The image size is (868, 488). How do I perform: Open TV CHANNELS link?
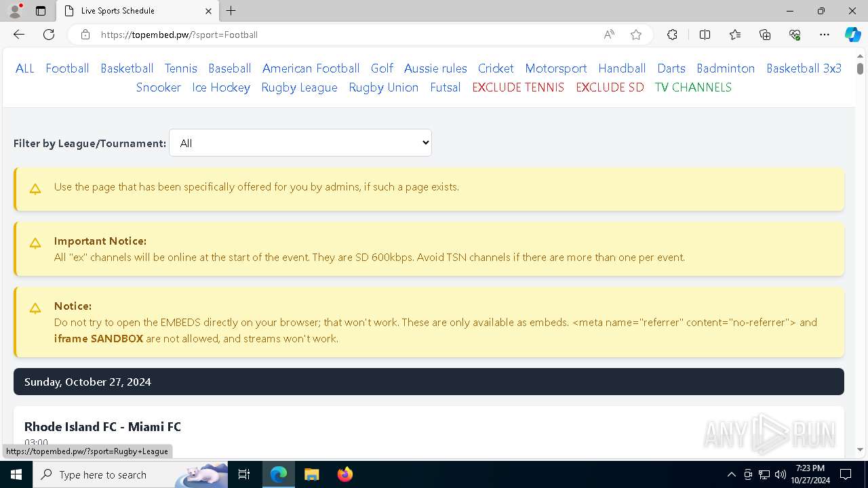pos(693,87)
